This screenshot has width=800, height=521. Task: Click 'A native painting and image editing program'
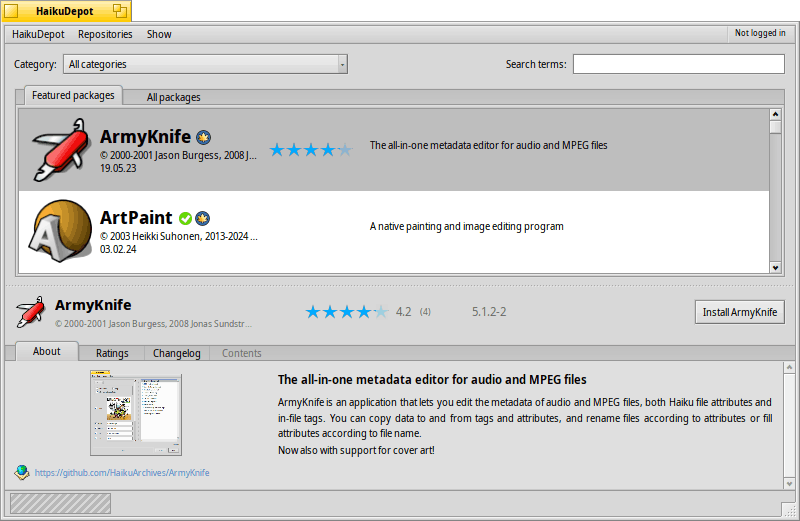[x=466, y=227]
